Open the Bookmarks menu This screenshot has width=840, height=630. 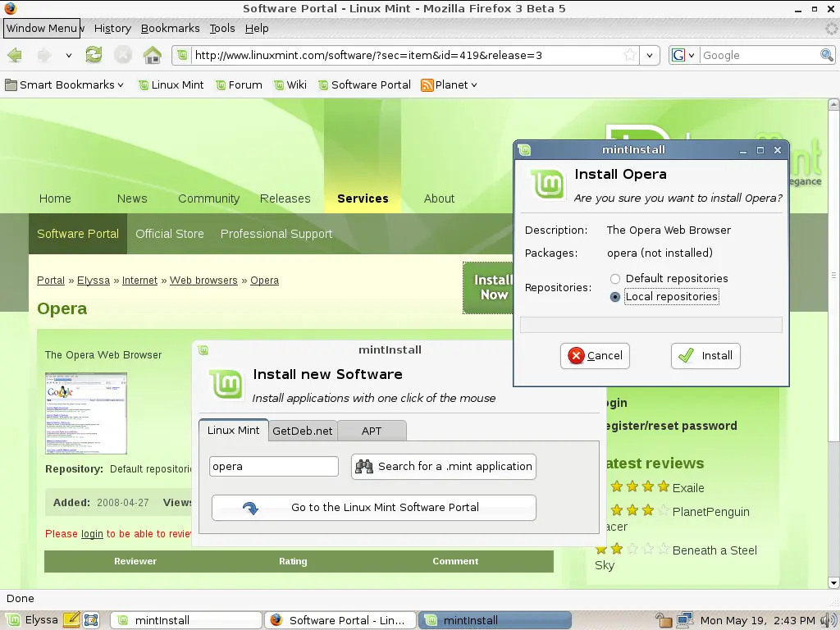pyautogui.click(x=171, y=29)
